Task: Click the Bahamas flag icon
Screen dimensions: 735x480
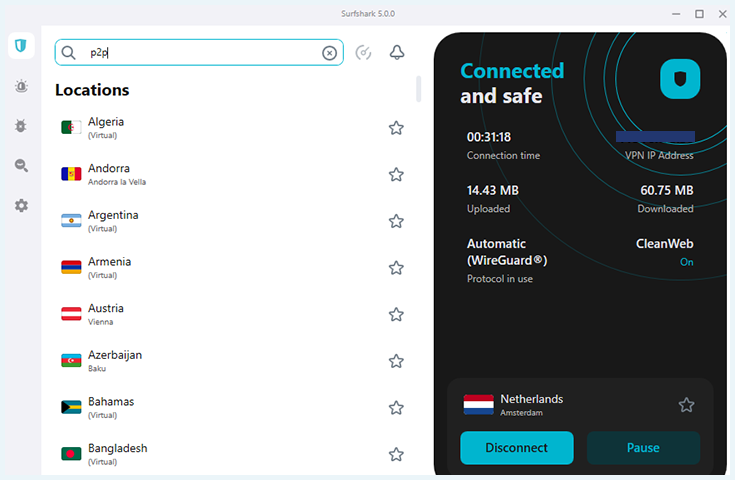Action: click(71, 407)
